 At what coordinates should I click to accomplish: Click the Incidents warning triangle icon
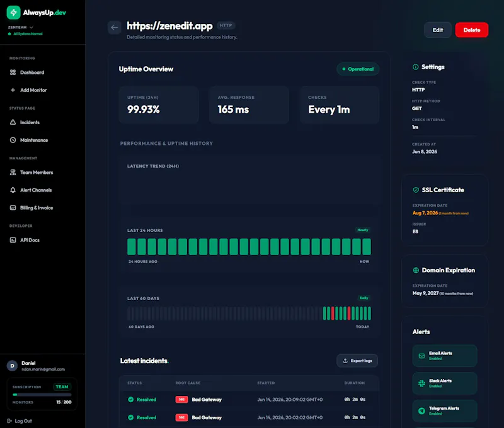tap(13, 122)
